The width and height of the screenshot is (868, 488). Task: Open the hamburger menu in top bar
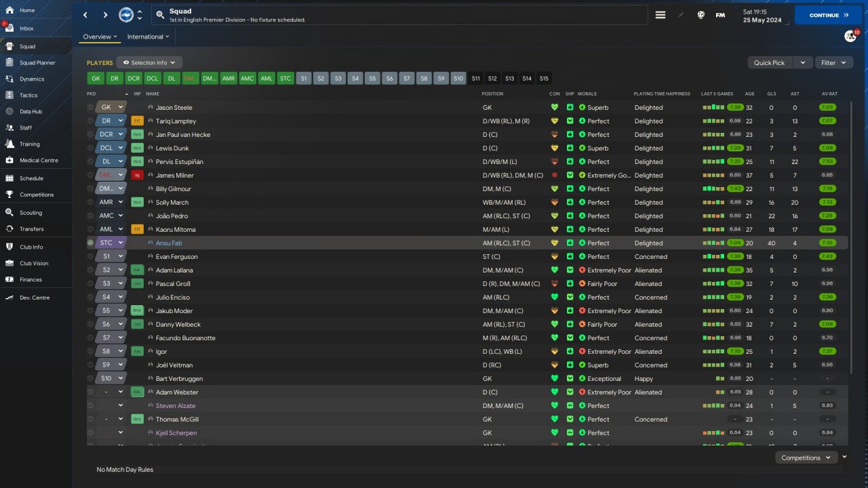tap(660, 15)
